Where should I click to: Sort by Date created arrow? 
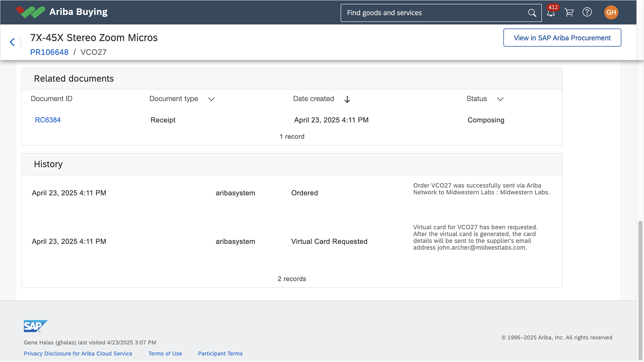click(x=347, y=99)
